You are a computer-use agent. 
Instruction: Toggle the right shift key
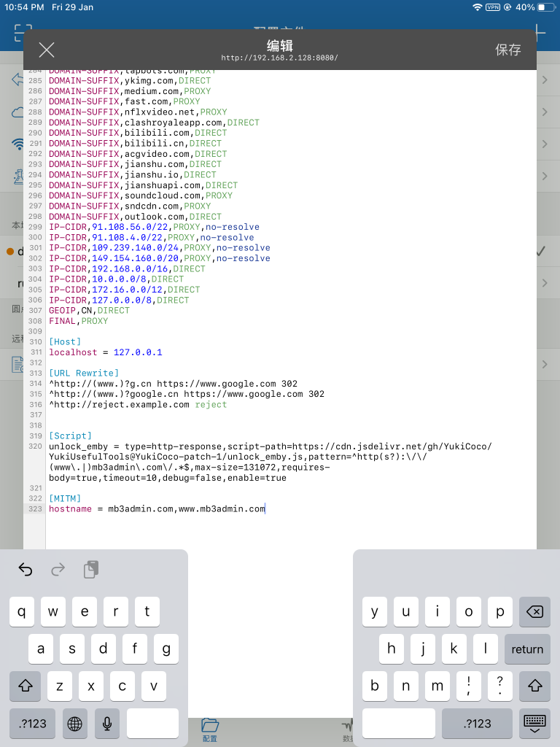534,686
